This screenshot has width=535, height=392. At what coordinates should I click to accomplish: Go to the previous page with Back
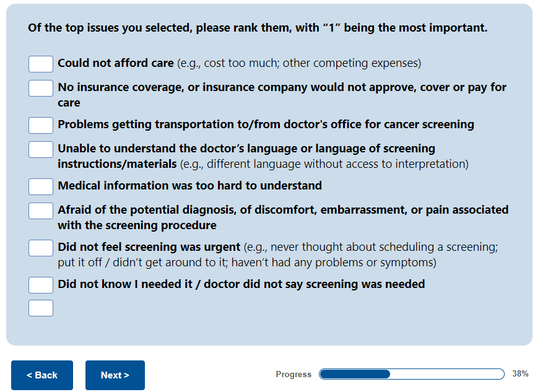[42, 375]
